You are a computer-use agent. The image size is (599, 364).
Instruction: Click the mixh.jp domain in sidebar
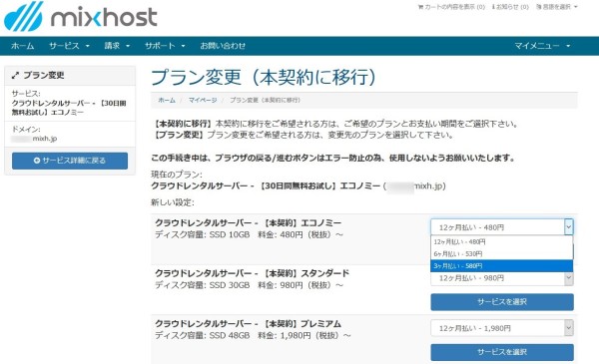tap(44, 139)
